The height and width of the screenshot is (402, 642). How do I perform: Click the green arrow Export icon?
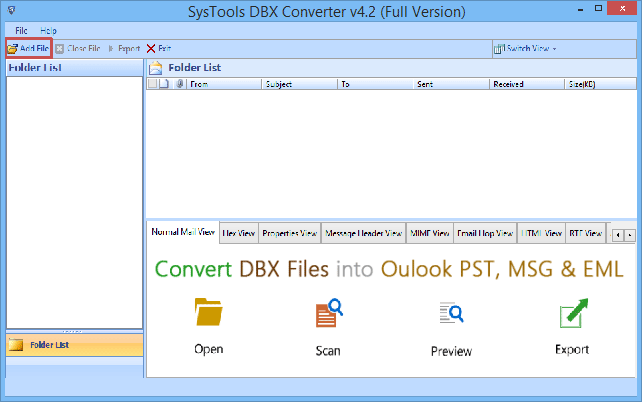pyautogui.click(x=574, y=313)
